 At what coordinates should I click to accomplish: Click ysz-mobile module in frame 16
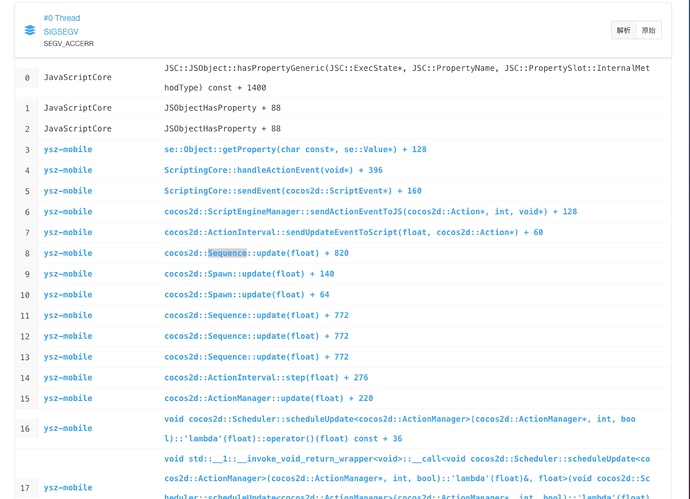click(x=68, y=428)
